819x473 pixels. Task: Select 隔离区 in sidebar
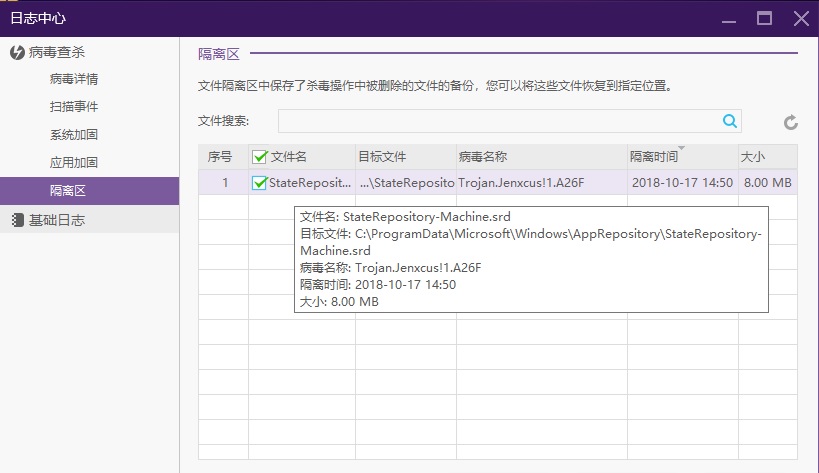coord(89,191)
